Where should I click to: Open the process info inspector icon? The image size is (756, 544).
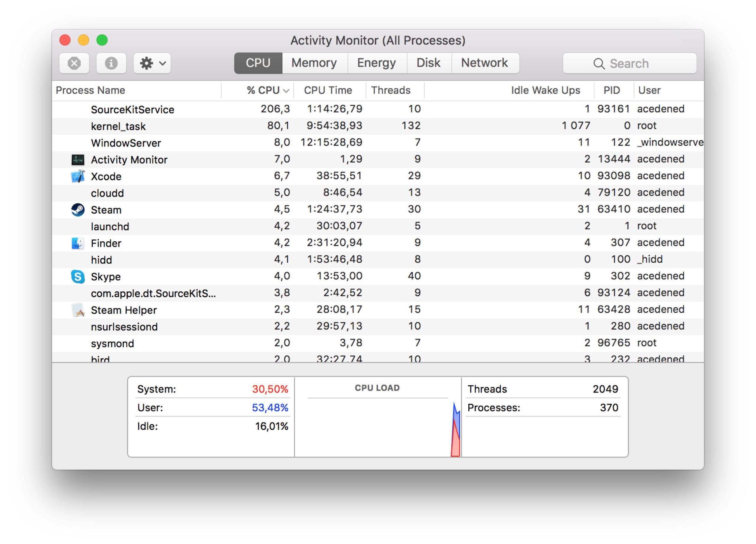(111, 63)
